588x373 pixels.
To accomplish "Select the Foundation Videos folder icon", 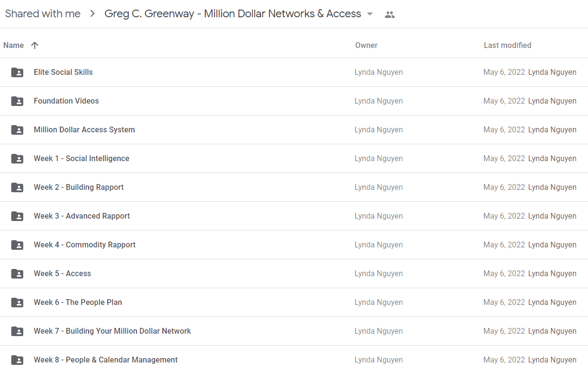I will point(17,101).
